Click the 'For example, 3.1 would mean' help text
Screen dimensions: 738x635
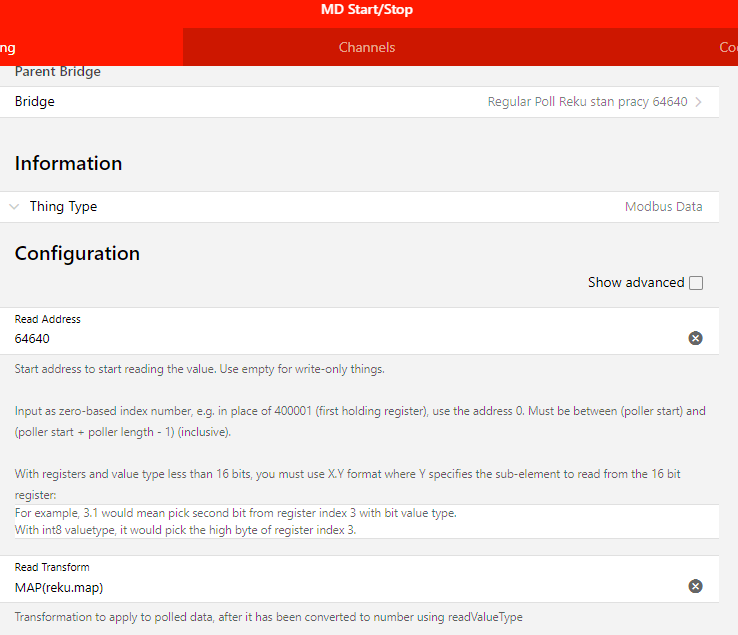tap(235, 513)
